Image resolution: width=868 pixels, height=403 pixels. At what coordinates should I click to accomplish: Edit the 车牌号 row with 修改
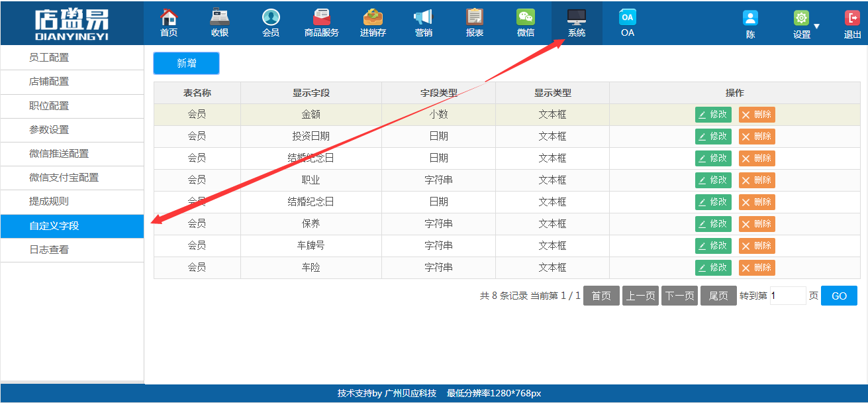(713, 246)
